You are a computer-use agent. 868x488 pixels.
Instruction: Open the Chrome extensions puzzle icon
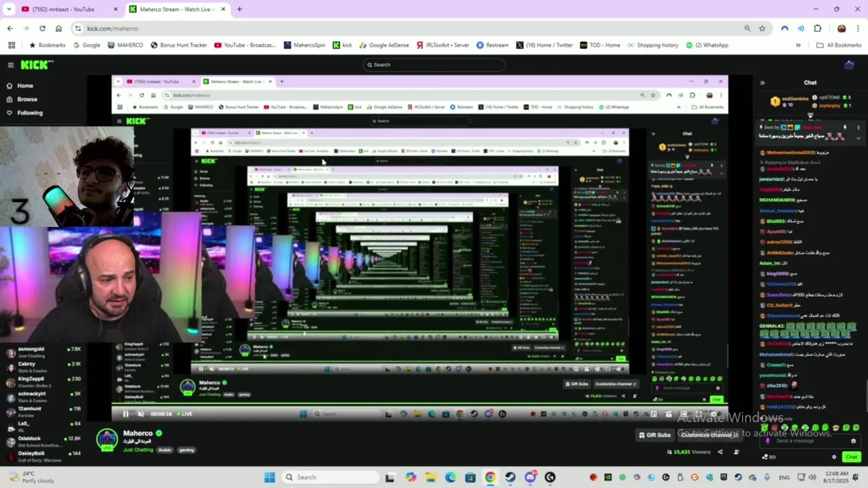(x=817, y=28)
